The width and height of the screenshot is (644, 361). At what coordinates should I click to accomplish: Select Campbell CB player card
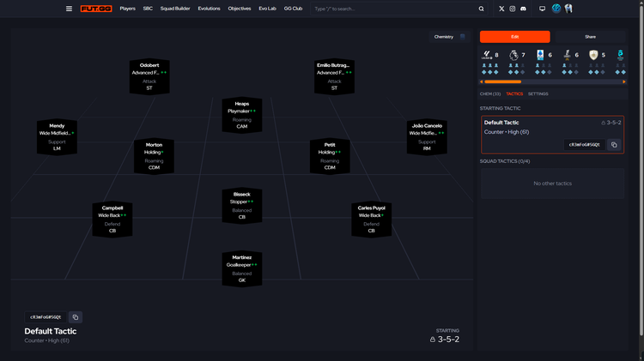click(112, 219)
